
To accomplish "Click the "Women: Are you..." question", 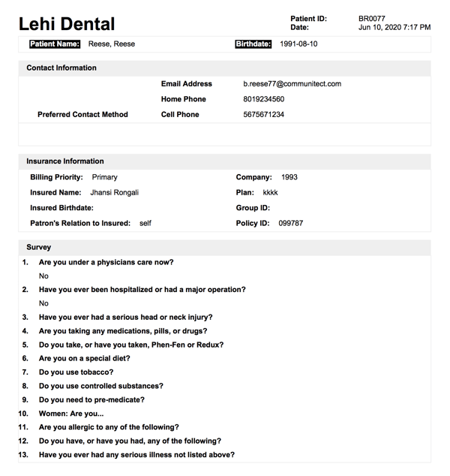I will 72,414.
